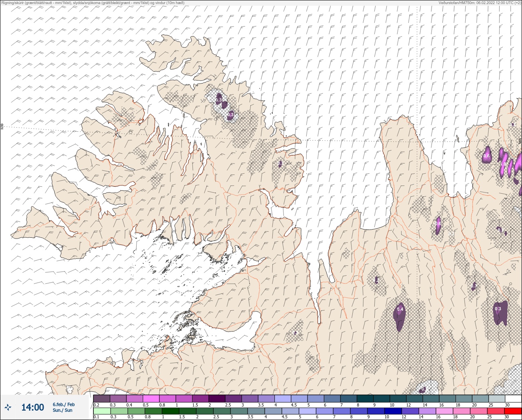The image size is (522, 420).
Task: Click the white 30 swatch in upper scale
Action: click(x=513, y=398)
